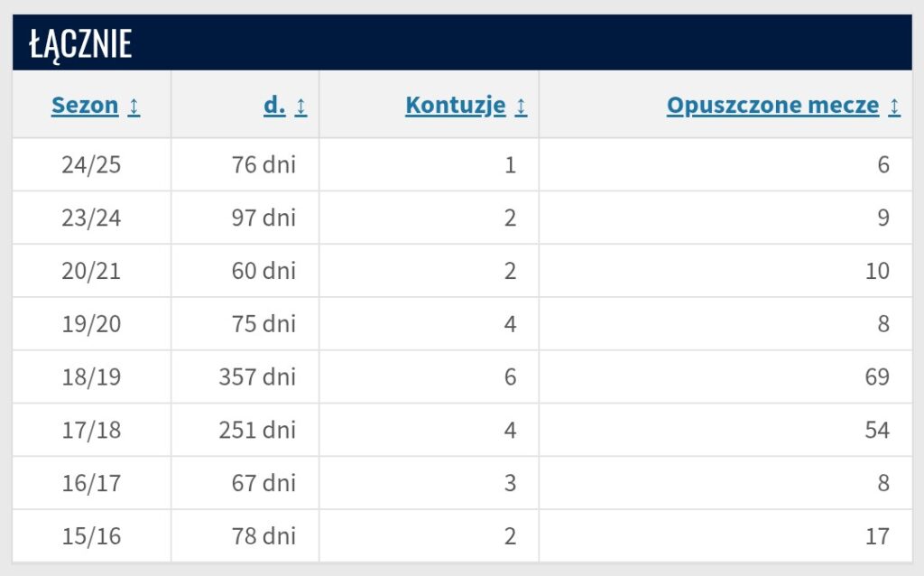Screen dimensions: 924x576
Task: Select the 23/24 season cell
Action: [x=91, y=218]
